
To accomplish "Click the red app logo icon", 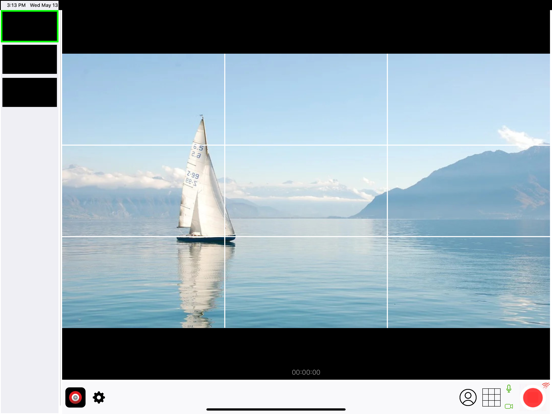I will tap(75, 397).
